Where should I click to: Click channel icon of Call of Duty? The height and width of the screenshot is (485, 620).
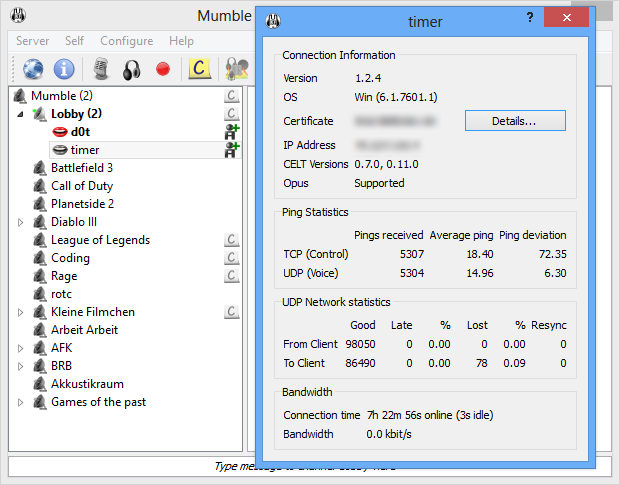tap(40, 186)
